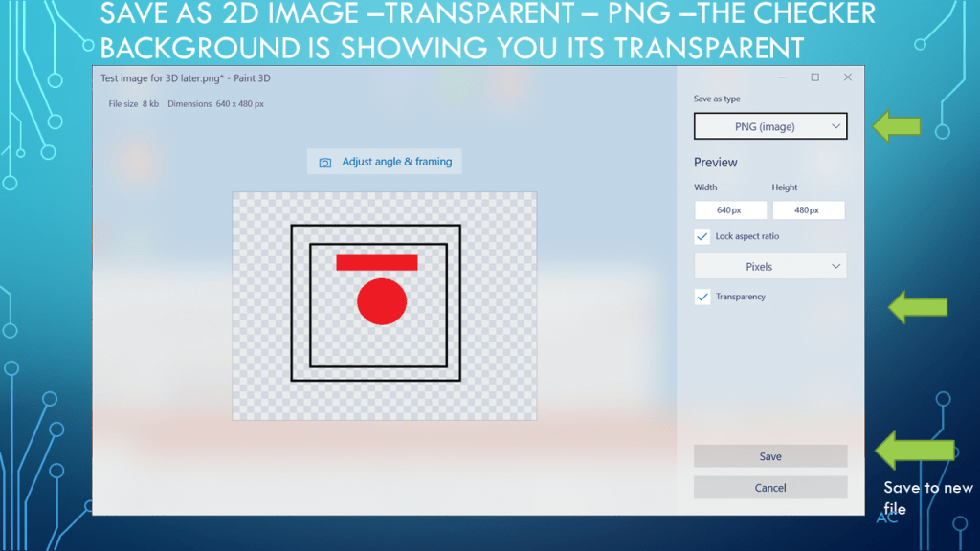The width and height of the screenshot is (980, 551).
Task: Disable the Transparency checkbox
Action: pyautogui.click(x=702, y=297)
